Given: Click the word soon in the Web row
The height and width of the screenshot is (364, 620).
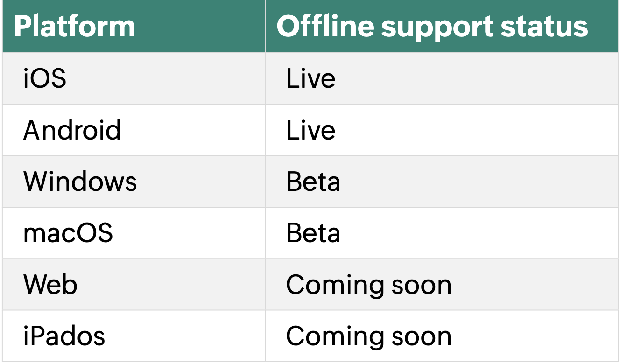Looking at the screenshot, I should point(422,286).
